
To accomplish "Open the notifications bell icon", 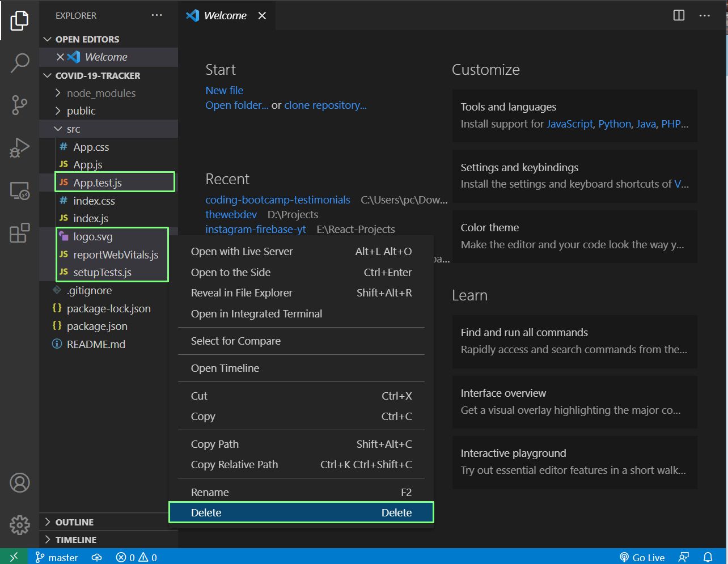I will [x=708, y=557].
